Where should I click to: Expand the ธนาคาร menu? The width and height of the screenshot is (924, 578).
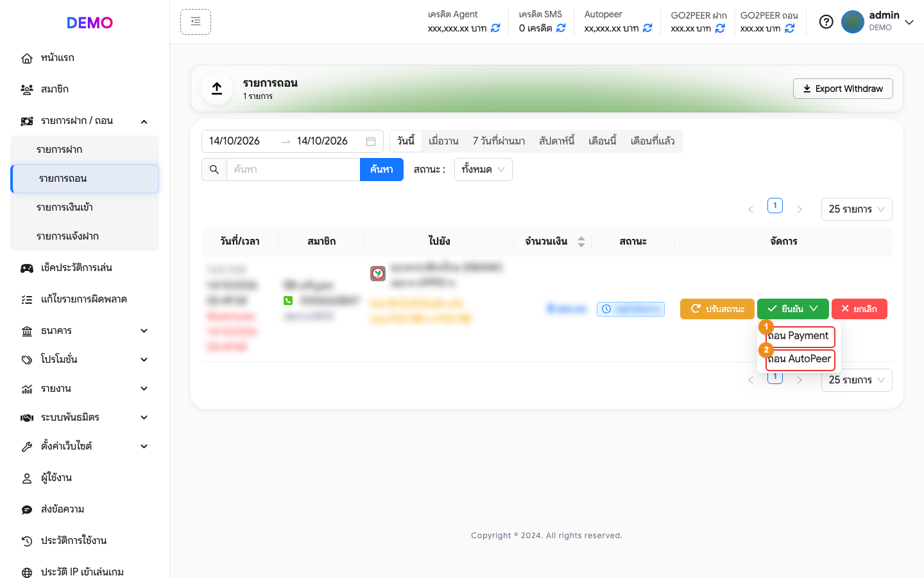coord(85,331)
